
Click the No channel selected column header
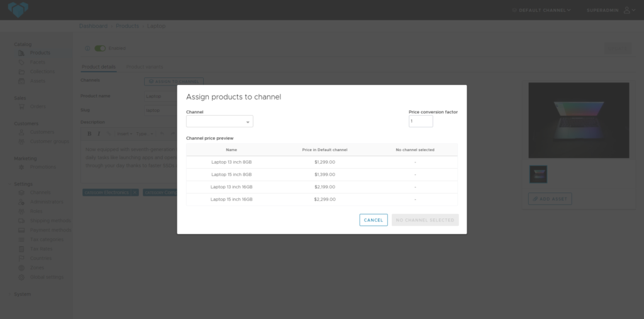point(415,150)
